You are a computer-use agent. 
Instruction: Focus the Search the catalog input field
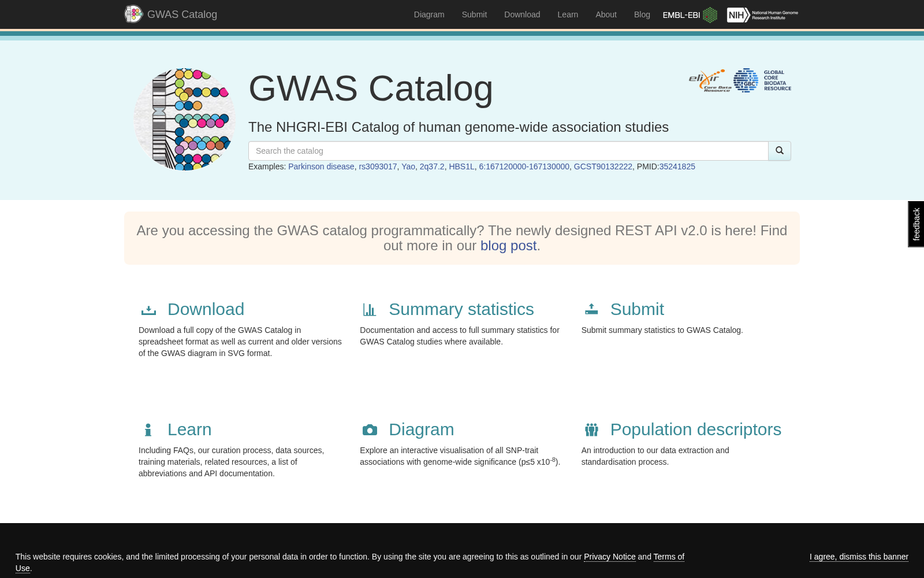point(508,151)
